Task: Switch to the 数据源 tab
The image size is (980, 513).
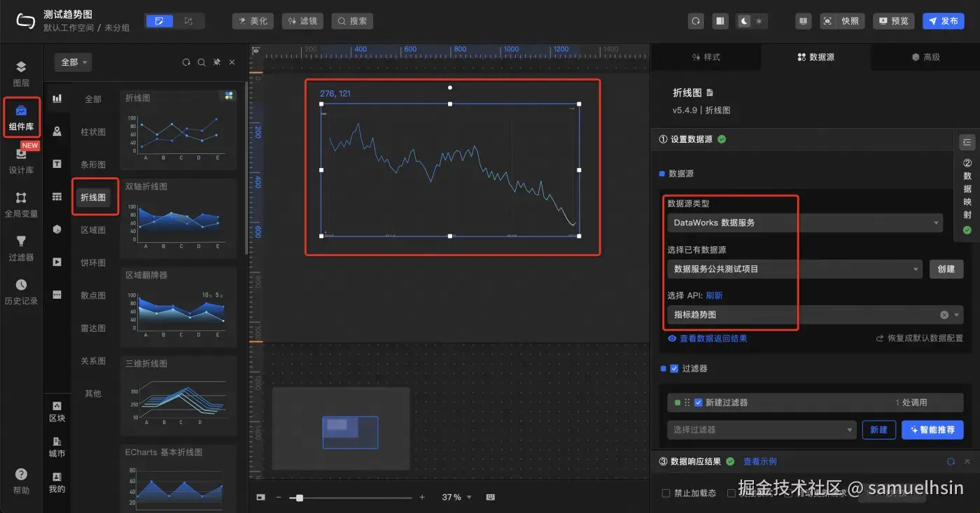Action: (815, 57)
